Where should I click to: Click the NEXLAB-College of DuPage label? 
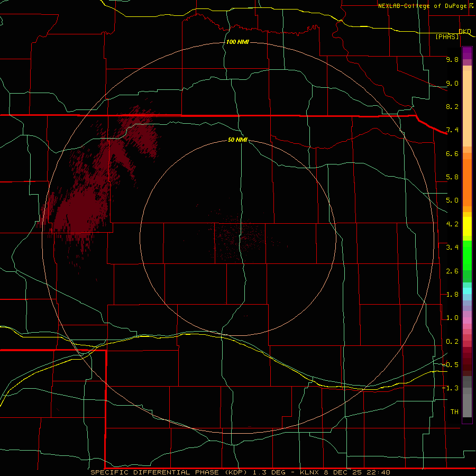(x=423, y=6)
